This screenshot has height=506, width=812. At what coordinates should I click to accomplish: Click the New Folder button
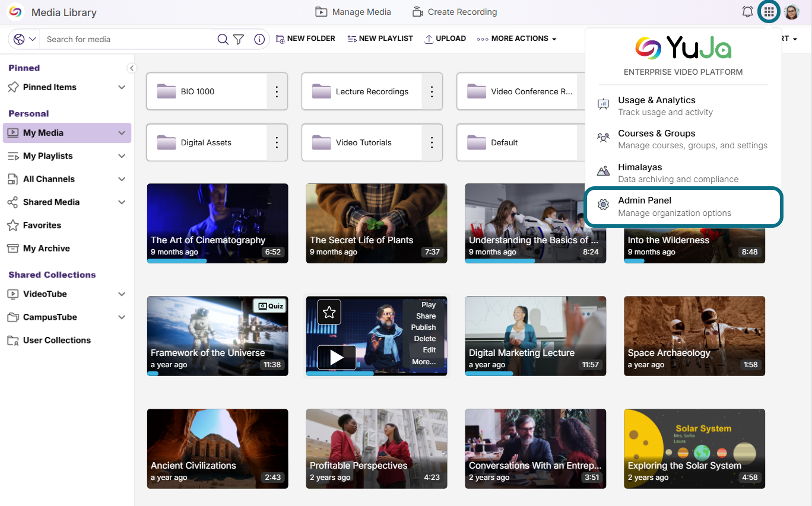click(x=306, y=39)
